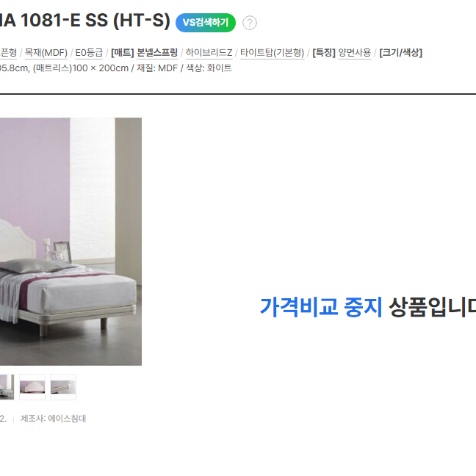The width and height of the screenshot is (476, 476).
Task: Open the 타이트탑(기본형) spec link
Action: click(272, 53)
